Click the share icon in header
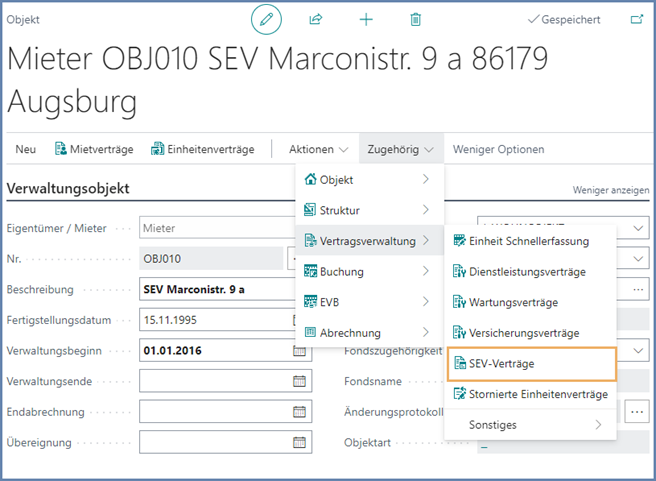656x481 pixels. click(x=316, y=19)
